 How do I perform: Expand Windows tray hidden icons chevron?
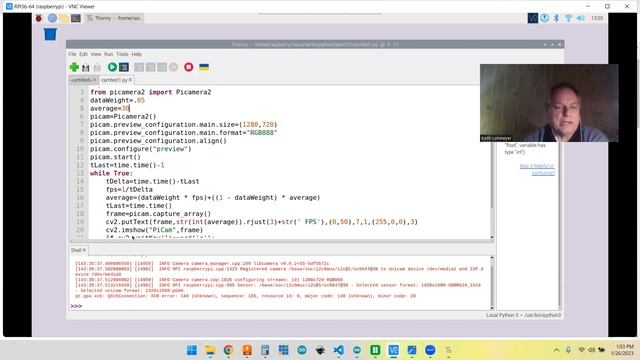[556, 350]
